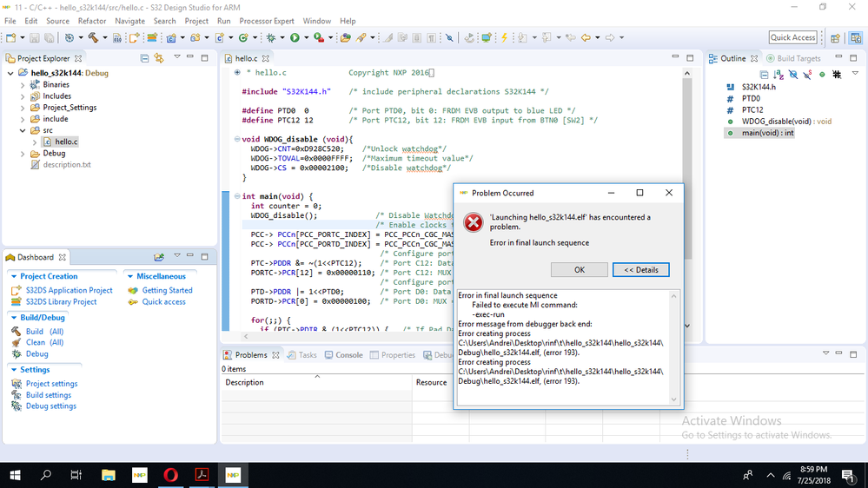Screen dimensions: 868x488
Task: Click the flash lightning bolt toolbar icon
Action: 502,38
